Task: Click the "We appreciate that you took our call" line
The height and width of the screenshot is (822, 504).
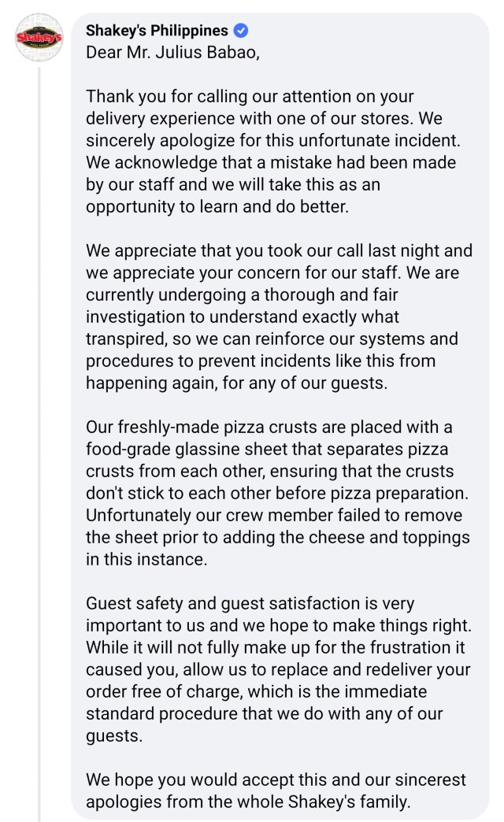Action: (279, 251)
